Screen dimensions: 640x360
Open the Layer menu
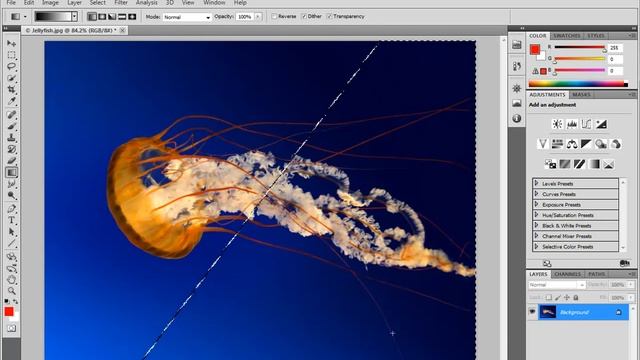pyautogui.click(x=74, y=3)
